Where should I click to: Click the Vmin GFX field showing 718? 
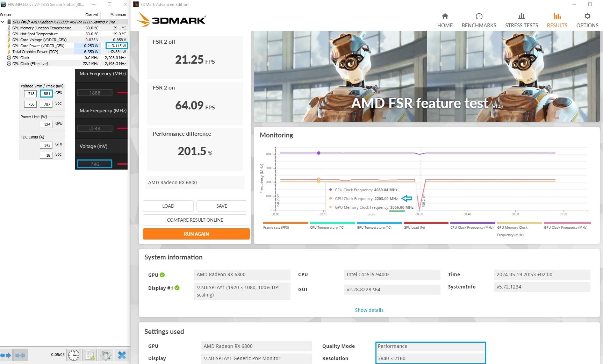point(31,94)
